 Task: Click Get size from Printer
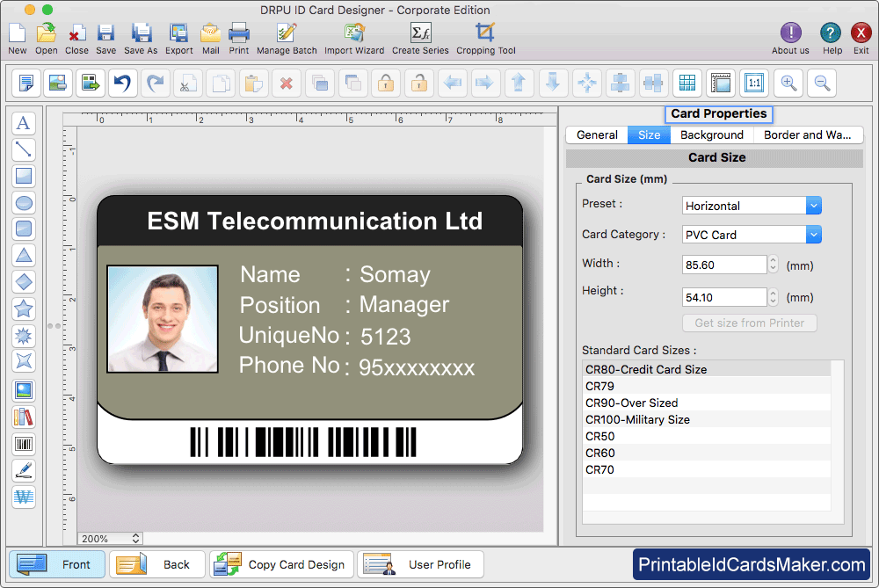(750, 323)
